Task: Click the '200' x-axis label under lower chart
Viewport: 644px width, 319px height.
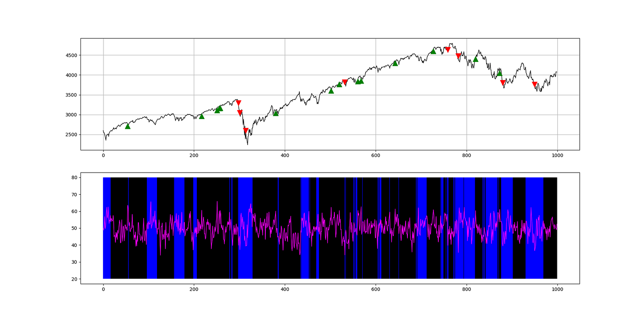Action: click(194, 290)
